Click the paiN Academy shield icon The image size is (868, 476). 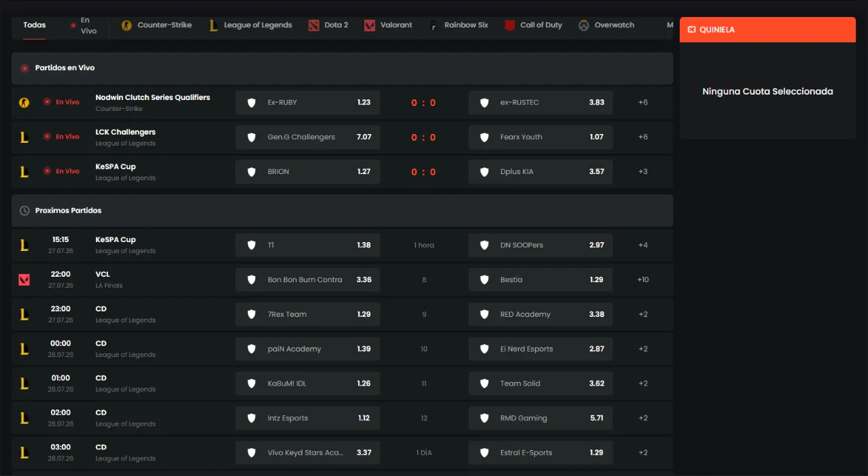click(x=251, y=349)
